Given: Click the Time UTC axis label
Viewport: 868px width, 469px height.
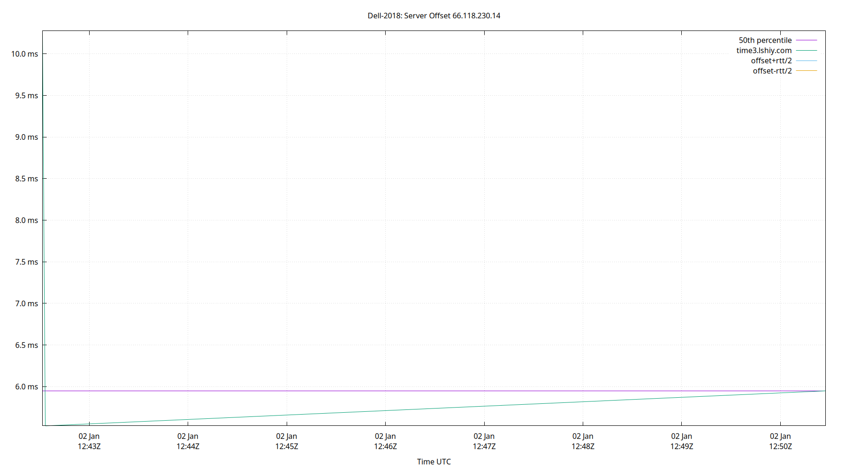Looking at the screenshot, I should [x=434, y=461].
